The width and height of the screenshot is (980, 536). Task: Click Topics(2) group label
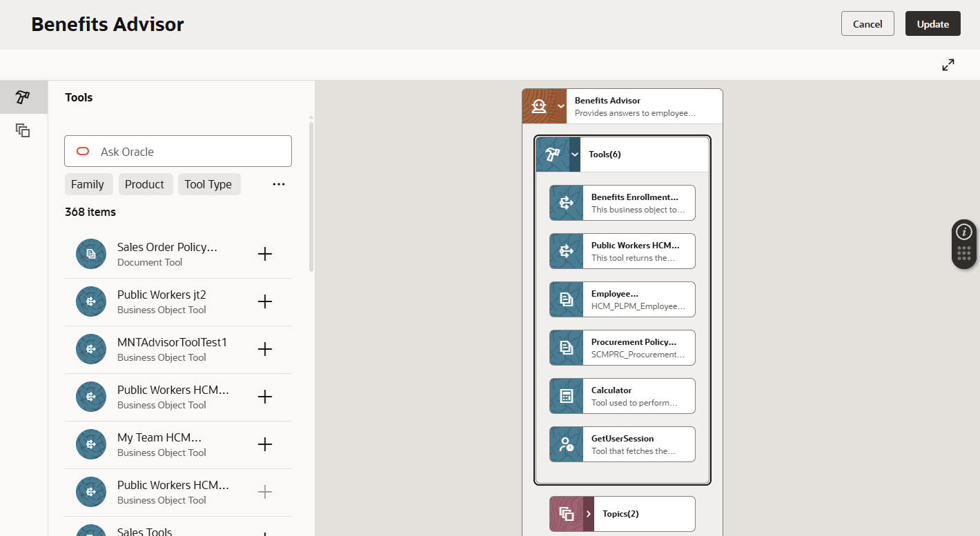620,514
